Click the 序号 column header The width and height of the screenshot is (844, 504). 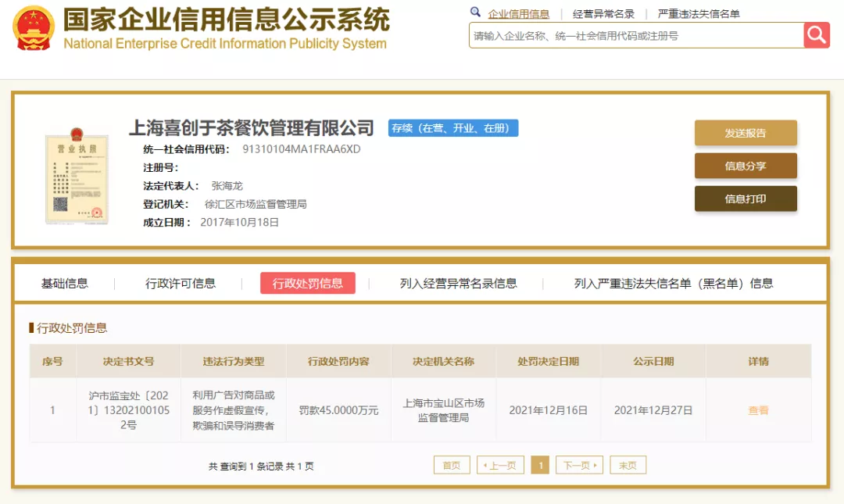(x=53, y=361)
